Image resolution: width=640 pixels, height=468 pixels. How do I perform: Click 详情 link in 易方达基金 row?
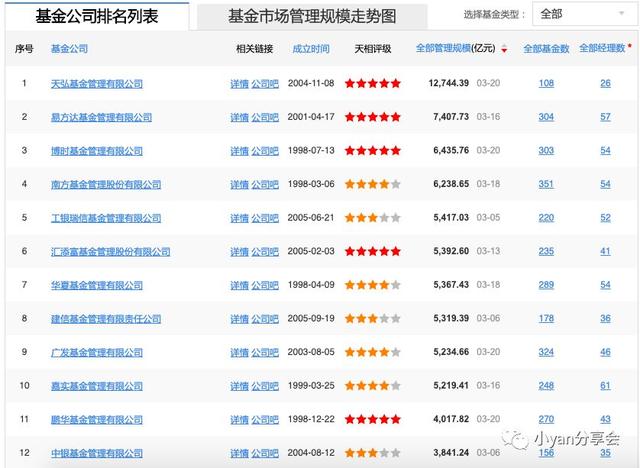240,118
